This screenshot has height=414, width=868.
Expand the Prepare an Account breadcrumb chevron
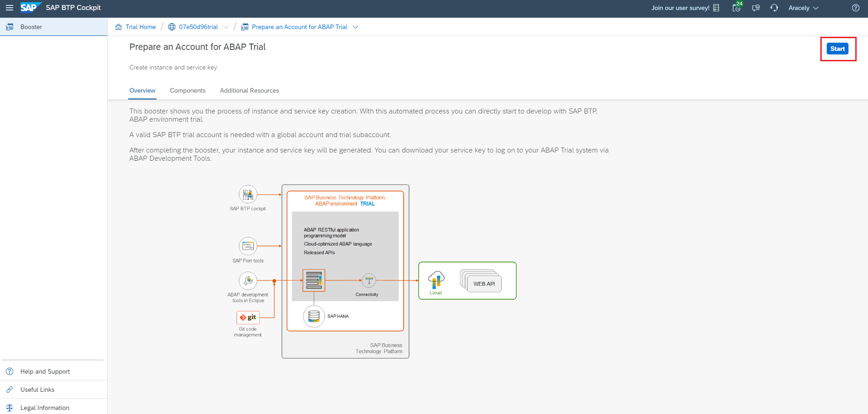(355, 27)
